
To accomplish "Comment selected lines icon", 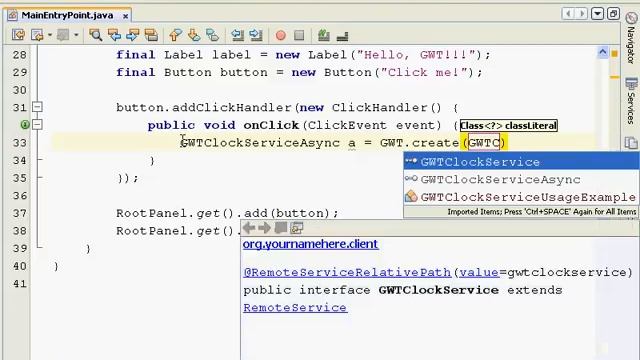I will coord(324,36).
